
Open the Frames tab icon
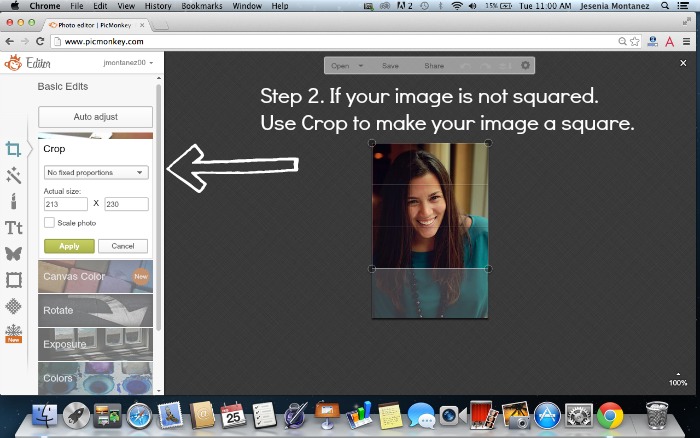(x=14, y=280)
